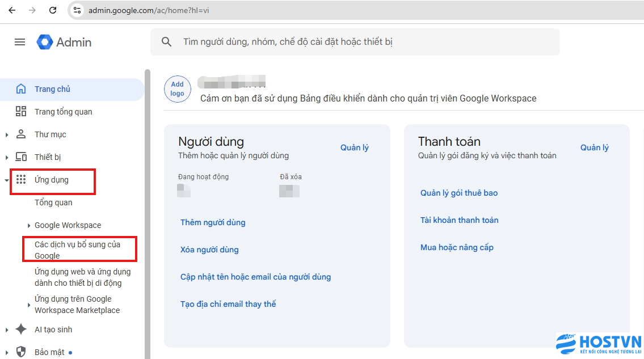Open AI tạo sinh menu item

(x=53, y=330)
